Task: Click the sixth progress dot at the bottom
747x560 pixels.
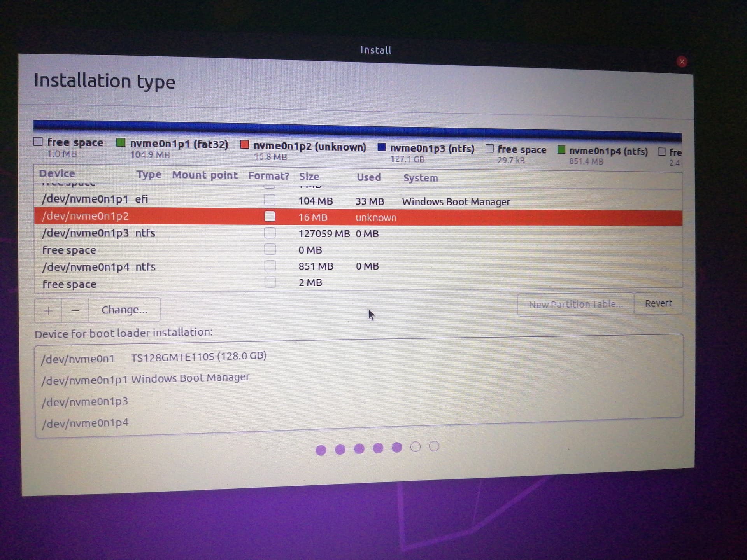Action: coord(416,447)
